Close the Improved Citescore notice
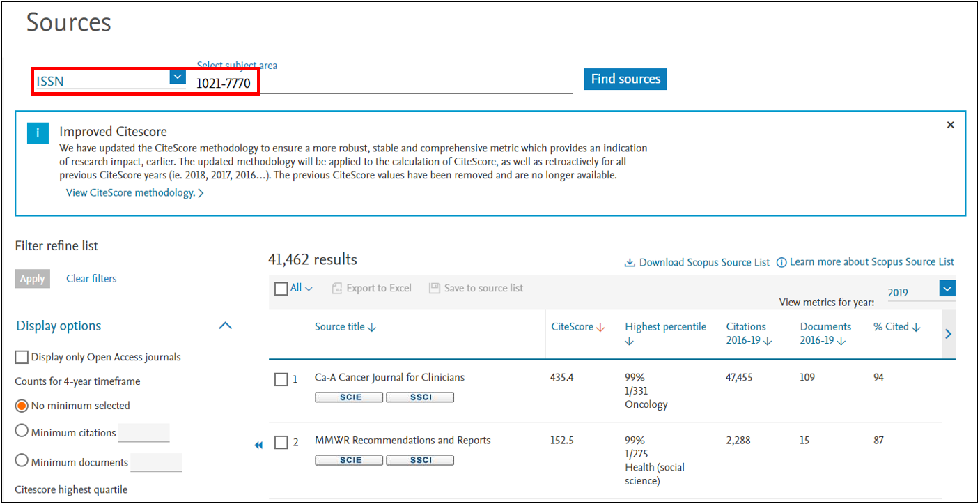The image size is (980, 504). click(951, 125)
